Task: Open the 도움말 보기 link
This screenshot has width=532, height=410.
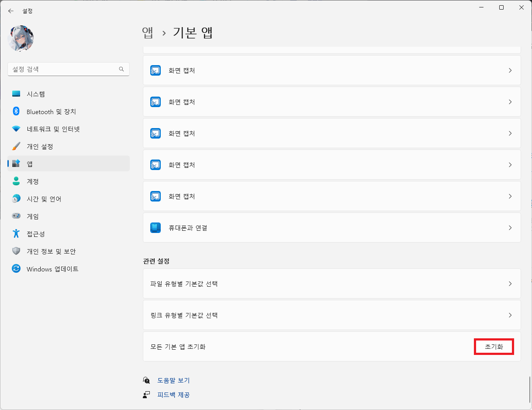Action: pyautogui.click(x=173, y=380)
